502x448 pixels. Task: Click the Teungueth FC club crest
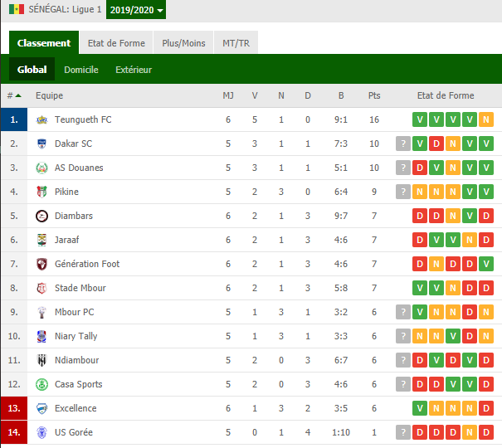click(x=41, y=119)
